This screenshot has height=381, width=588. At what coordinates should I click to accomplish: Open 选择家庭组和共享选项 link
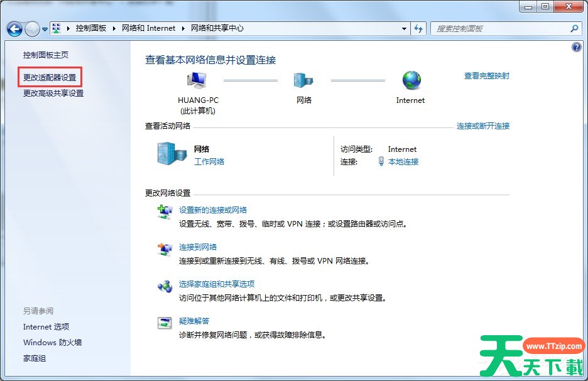(x=216, y=284)
